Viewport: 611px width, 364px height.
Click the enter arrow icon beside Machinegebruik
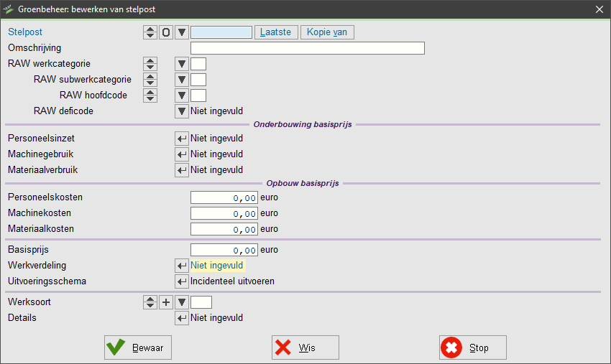click(182, 154)
